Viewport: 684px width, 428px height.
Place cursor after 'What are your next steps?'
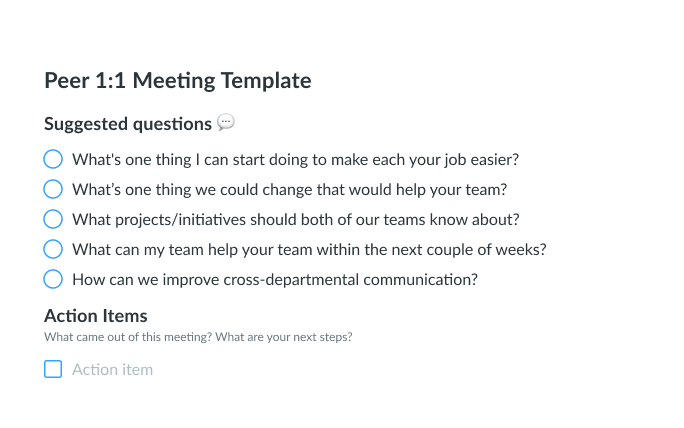pyautogui.click(x=352, y=337)
